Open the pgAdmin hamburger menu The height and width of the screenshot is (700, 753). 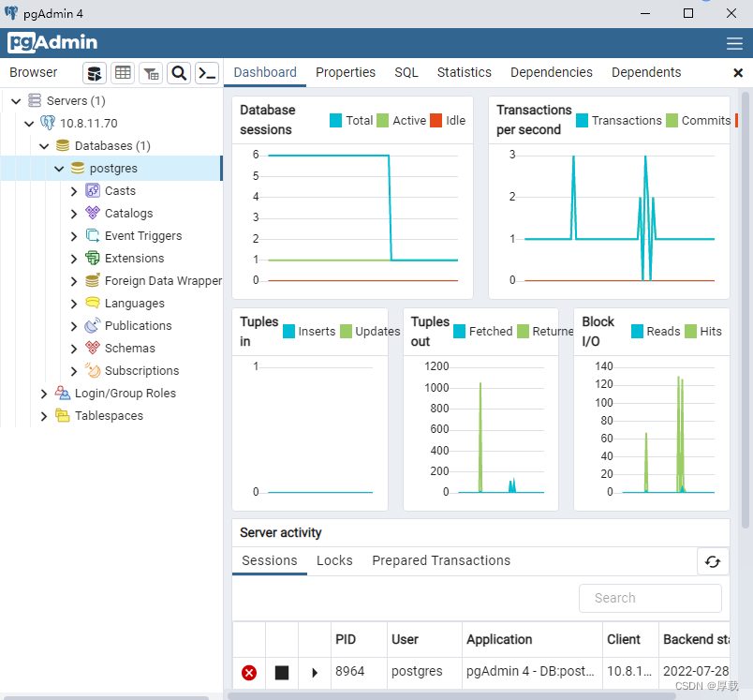[x=734, y=43]
